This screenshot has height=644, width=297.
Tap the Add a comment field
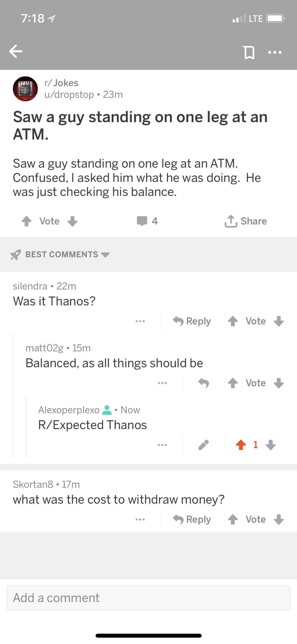coord(148,598)
